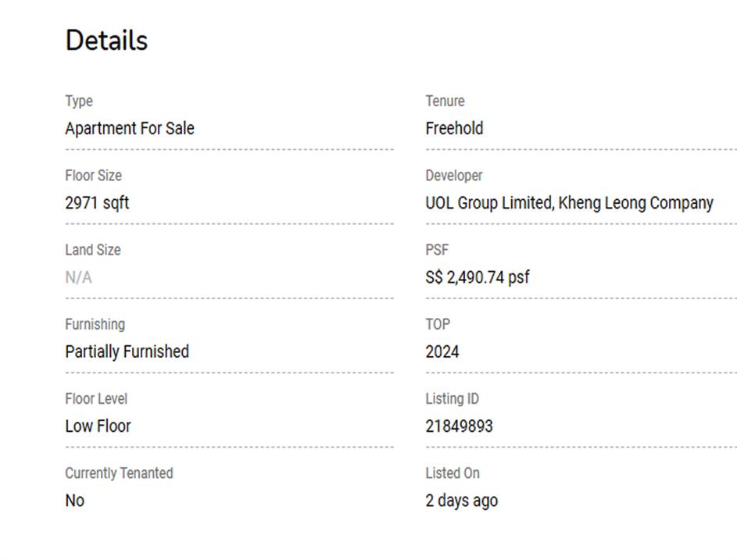The image size is (737, 560).
Task: Open the UOL Group Limited developer name
Action: click(x=488, y=203)
